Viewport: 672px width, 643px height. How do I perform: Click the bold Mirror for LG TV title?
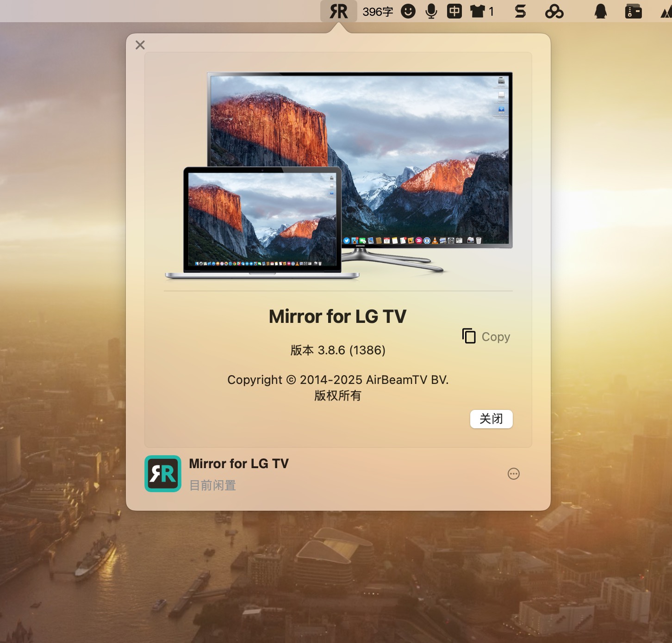(338, 316)
